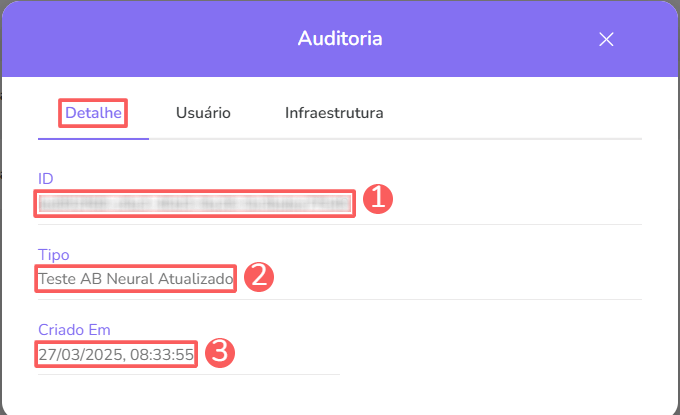This screenshot has height=415, width=680.
Task: Click the word Atualizado in Tipo value
Action: click(197, 278)
